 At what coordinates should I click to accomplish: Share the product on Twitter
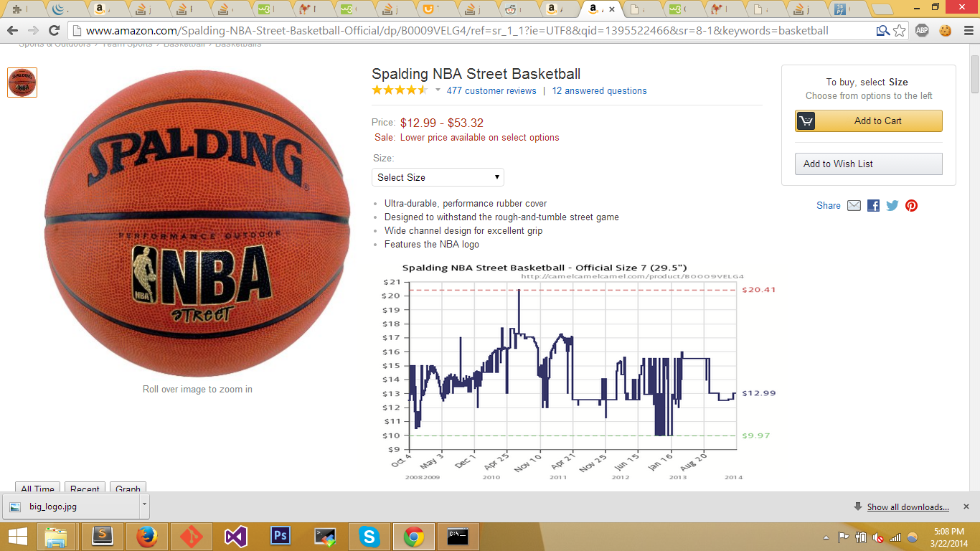(892, 205)
